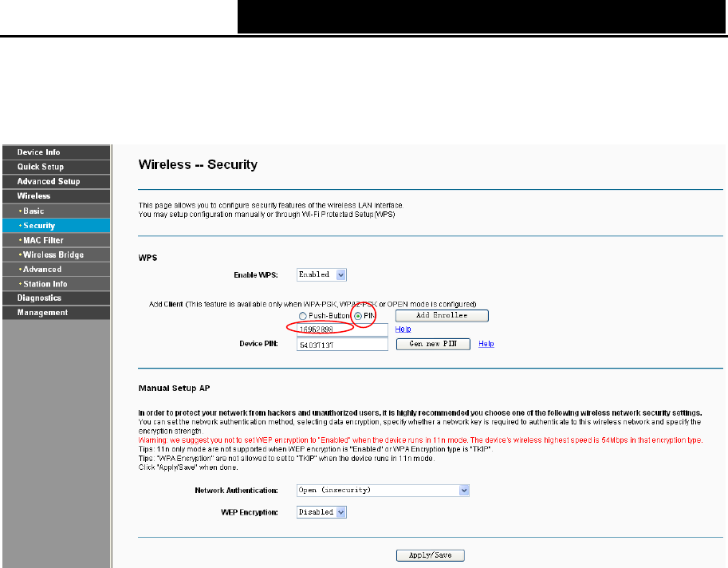Click the Gen new PIN button
728x568 pixels.
[x=433, y=344]
